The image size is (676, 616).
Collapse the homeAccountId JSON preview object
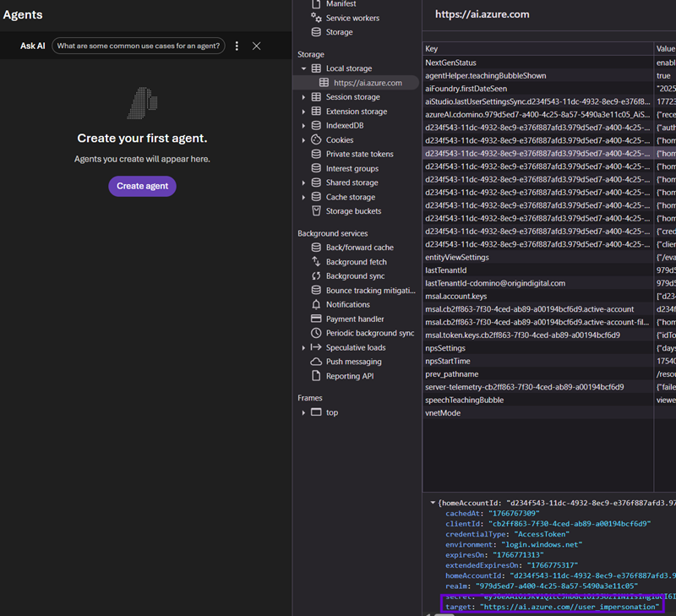[433, 503]
